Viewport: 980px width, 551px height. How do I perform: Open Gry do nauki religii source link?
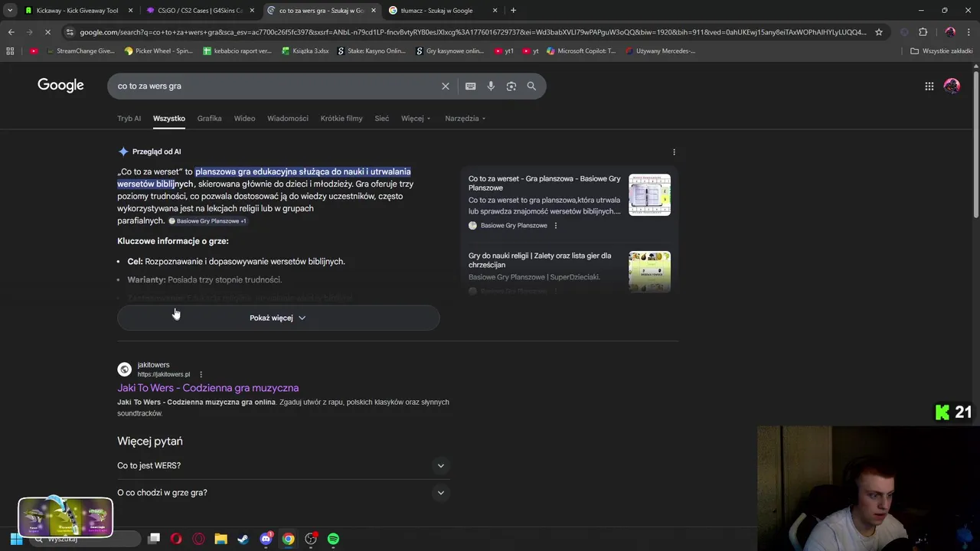(540, 260)
